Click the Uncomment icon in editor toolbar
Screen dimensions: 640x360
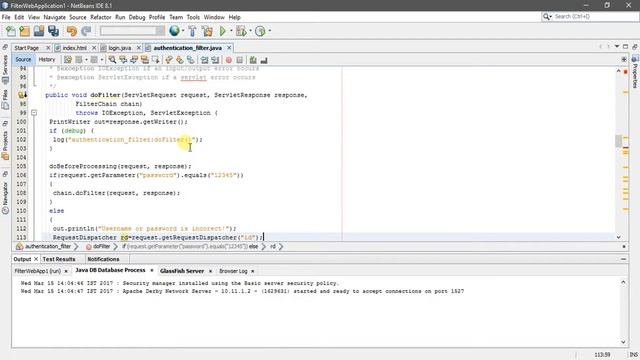tap(264, 60)
